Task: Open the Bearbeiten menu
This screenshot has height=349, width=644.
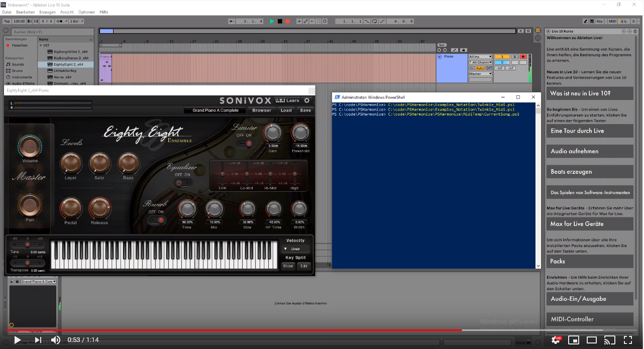Action: click(x=26, y=12)
